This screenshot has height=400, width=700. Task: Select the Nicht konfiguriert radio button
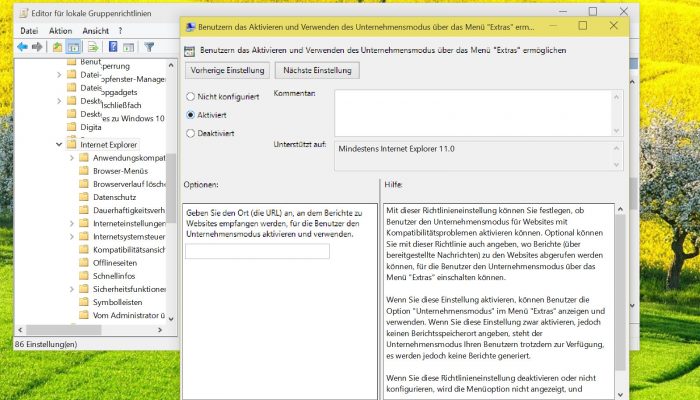coord(191,96)
